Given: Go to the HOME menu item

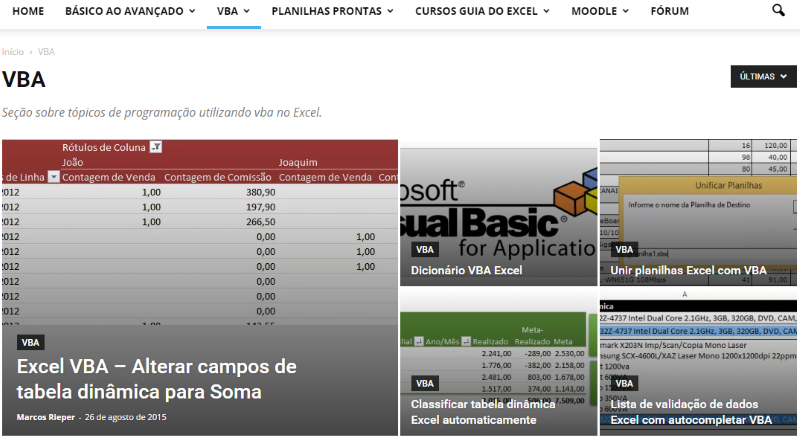Looking at the screenshot, I should [x=28, y=11].
